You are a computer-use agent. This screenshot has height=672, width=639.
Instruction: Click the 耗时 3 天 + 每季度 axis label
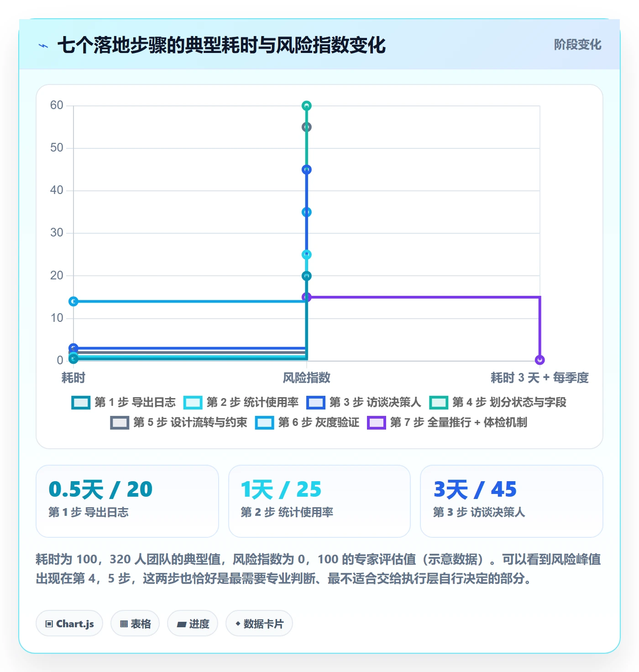[x=540, y=378]
